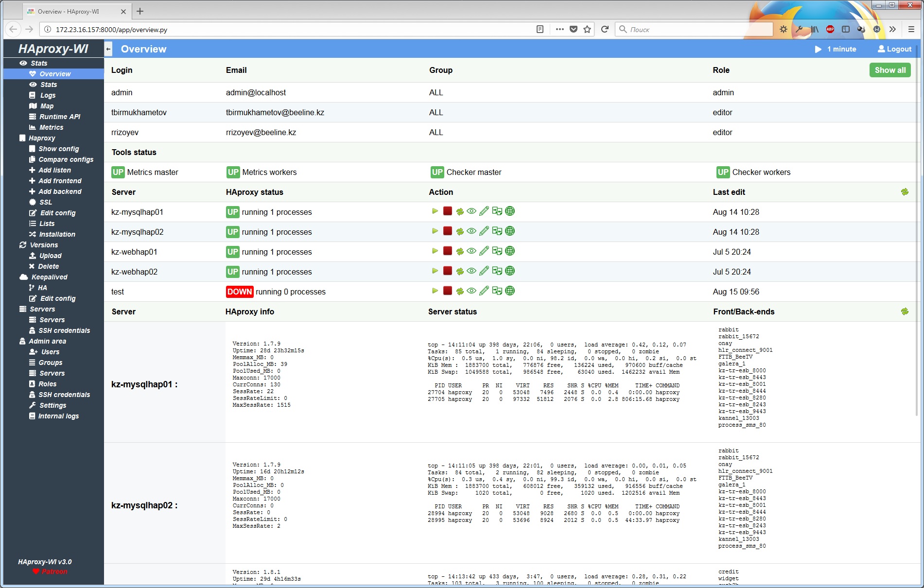This screenshot has height=588, width=924.
Task: Start HAproxy on kz-webhap02
Action: click(435, 271)
